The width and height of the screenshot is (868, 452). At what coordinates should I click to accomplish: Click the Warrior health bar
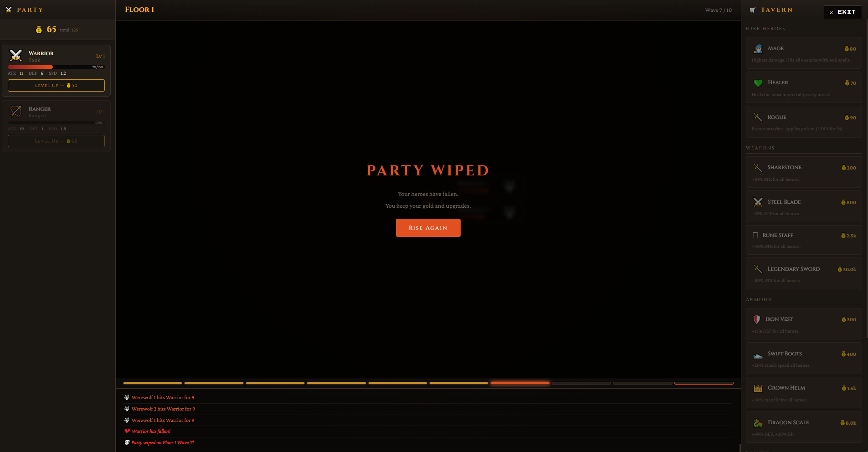point(56,67)
